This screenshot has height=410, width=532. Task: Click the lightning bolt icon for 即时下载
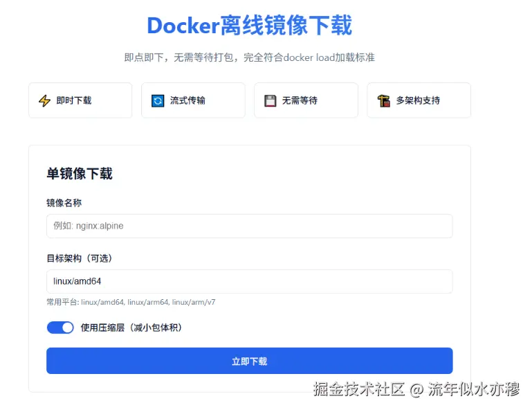[x=44, y=100]
